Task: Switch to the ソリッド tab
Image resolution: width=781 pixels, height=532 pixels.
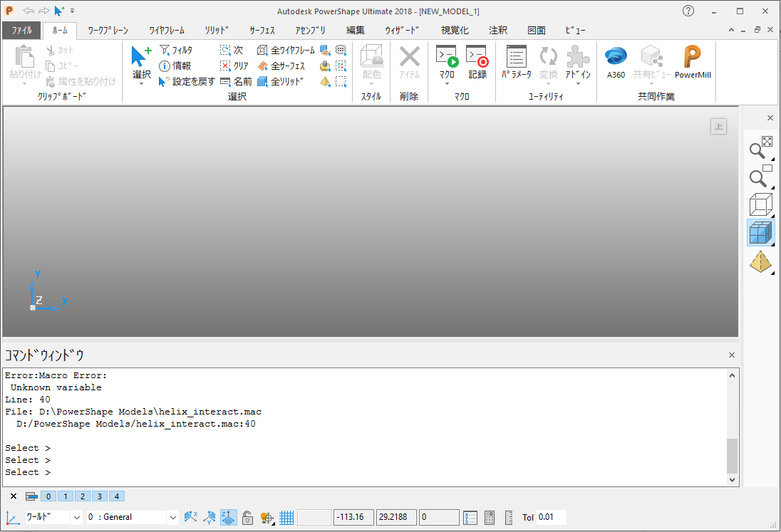Action: 217,31
